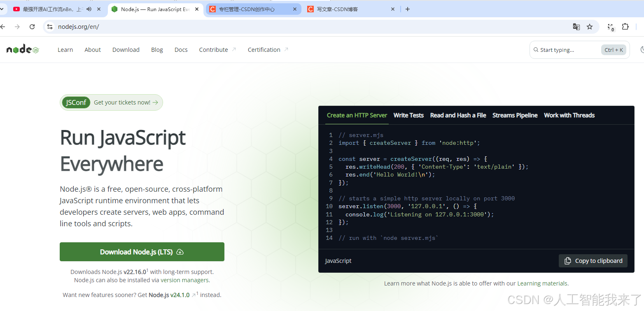
Task: Open the Contribute external link
Action: tap(217, 50)
